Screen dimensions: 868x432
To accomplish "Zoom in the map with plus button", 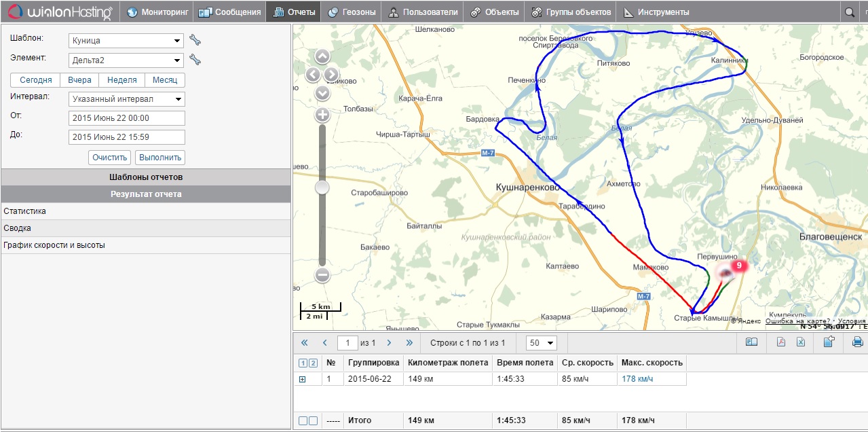I will click(322, 115).
